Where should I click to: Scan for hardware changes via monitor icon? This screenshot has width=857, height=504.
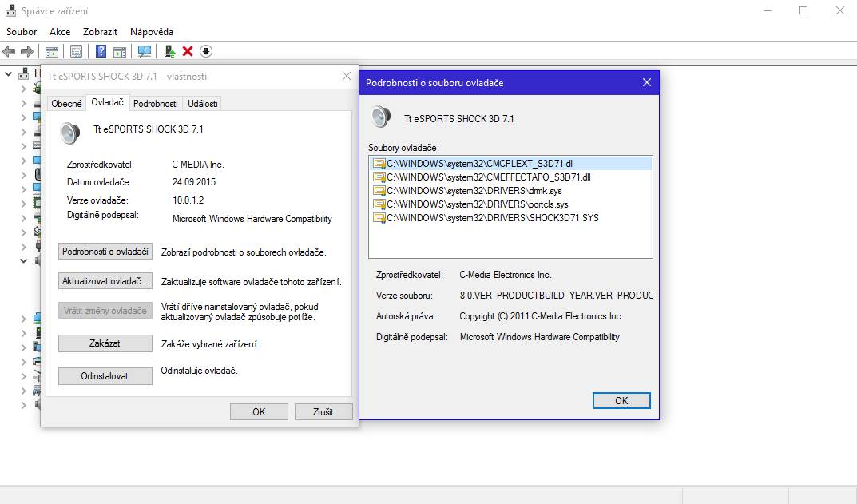coord(145,51)
